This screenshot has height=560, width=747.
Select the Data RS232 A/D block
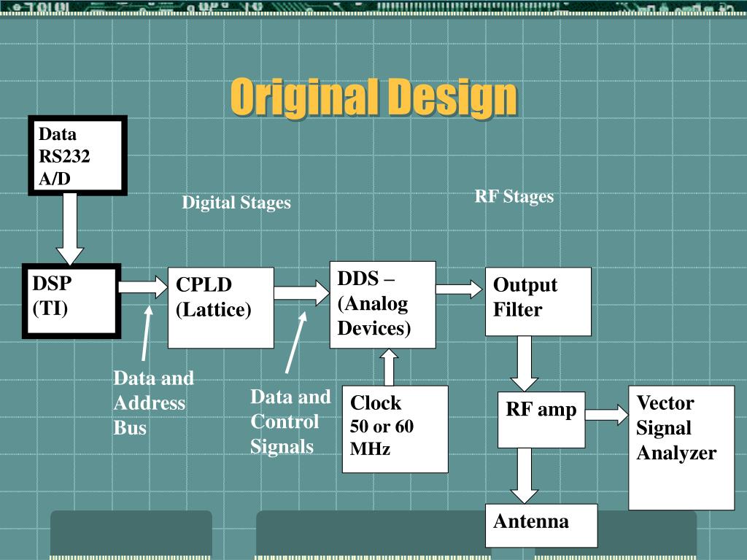point(77,156)
